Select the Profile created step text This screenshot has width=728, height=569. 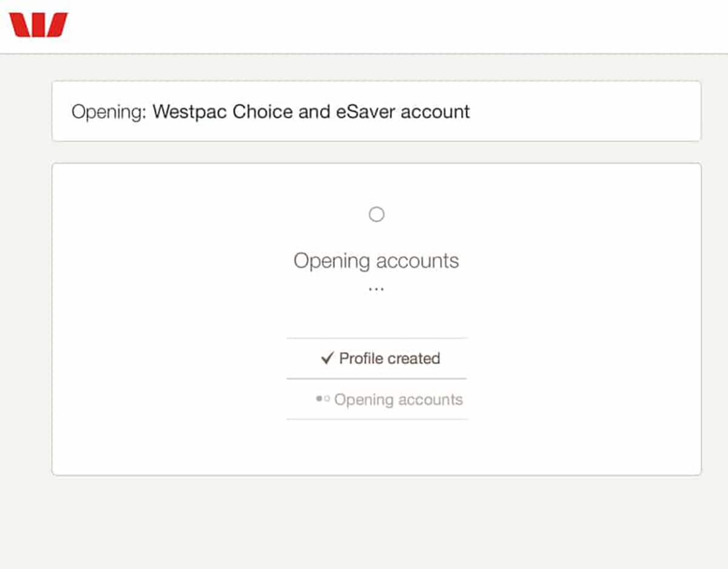click(389, 359)
